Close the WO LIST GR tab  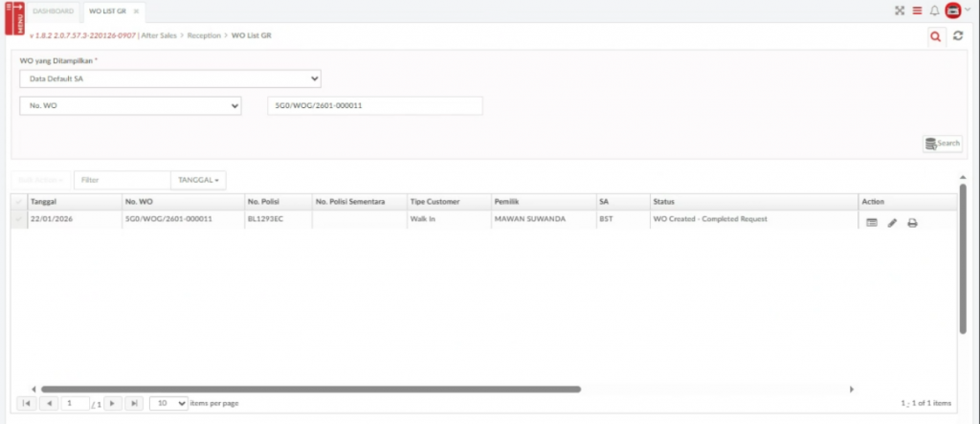[136, 11]
